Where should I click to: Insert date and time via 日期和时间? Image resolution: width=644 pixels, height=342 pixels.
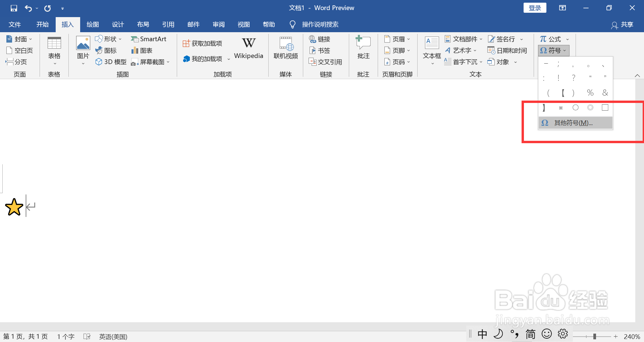coord(507,50)
